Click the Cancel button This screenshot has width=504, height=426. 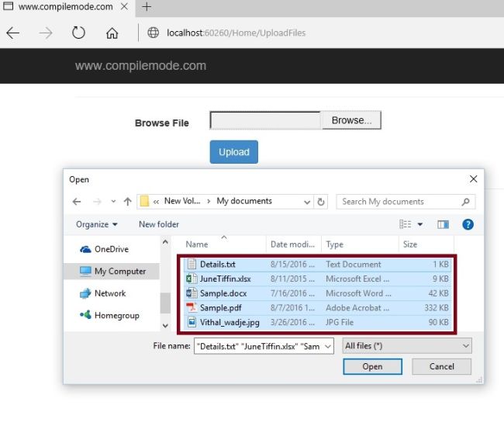tap(442, 366)
